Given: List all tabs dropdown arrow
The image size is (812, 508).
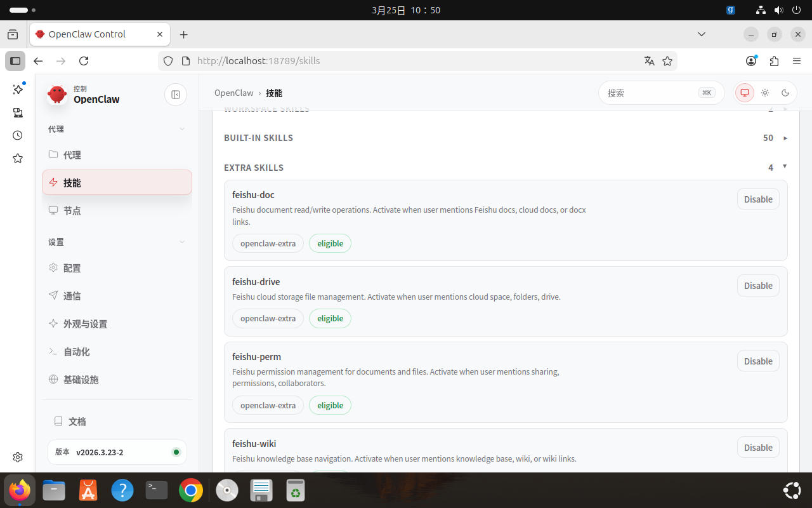Looking at the screenshot, I should pyautogui.click(x=702, y=34).
